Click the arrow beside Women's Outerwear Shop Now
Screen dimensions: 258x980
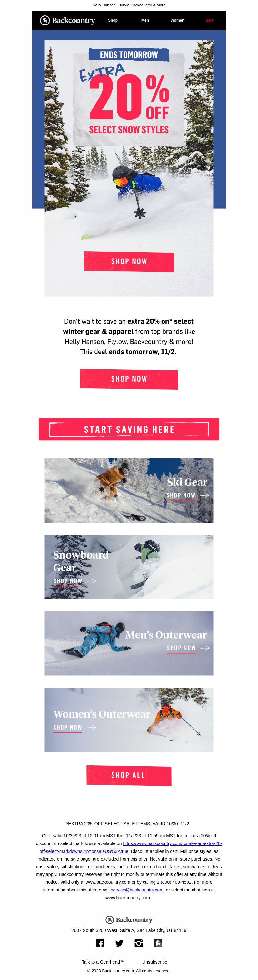pyautogui.click(x=91, y=727)
